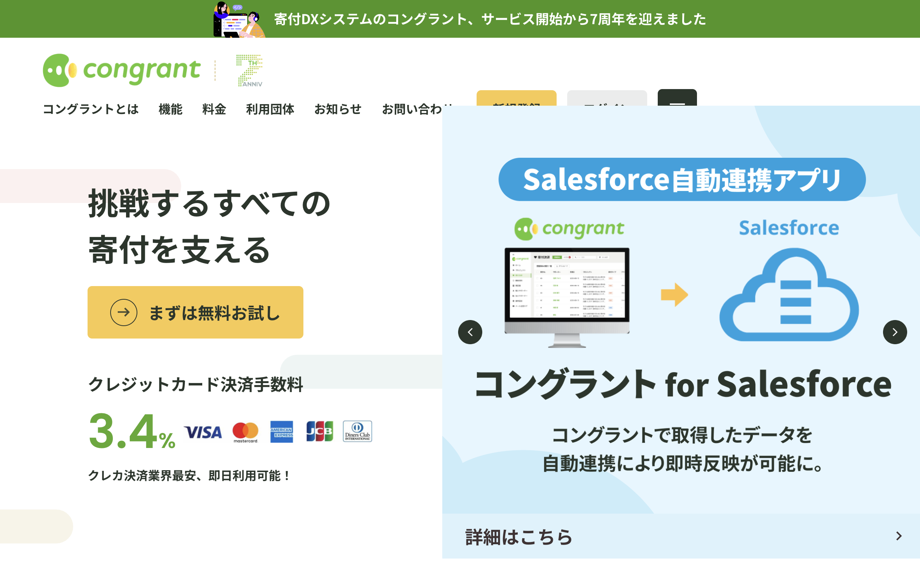The image size is (920, 588).
Task: Click the 7th anniversary badge icon
Action: click(249, 70)
